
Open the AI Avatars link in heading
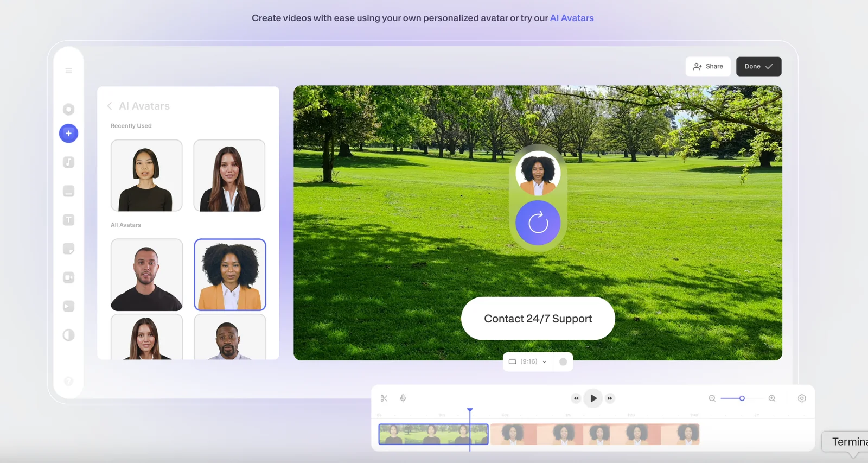(x=572, y=18)
